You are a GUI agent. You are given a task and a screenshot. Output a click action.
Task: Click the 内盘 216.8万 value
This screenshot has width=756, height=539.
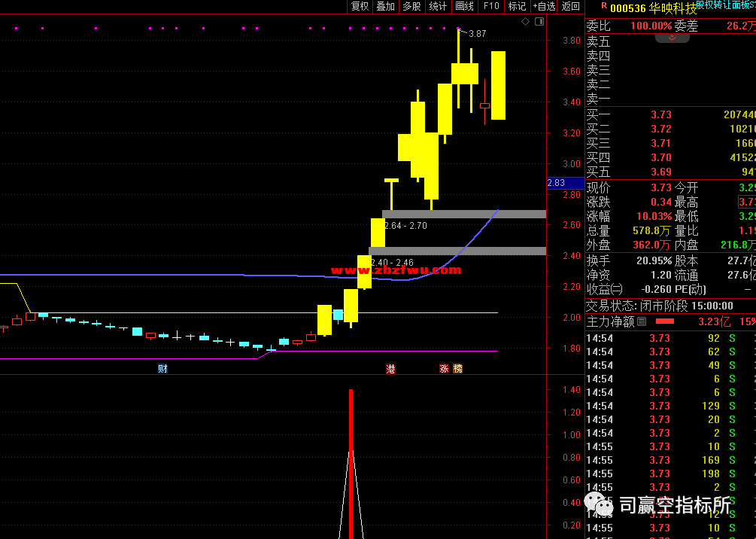coord(738,245)
